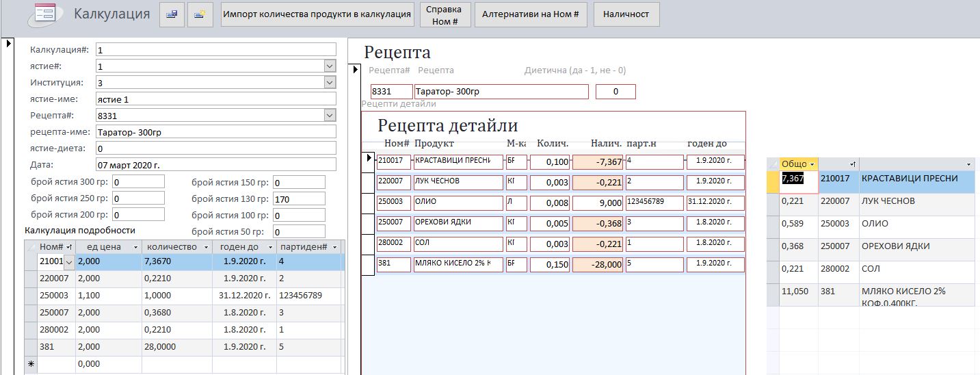
Task: Click годен до field 31.12.2020 г. in details
Action: 715,203
